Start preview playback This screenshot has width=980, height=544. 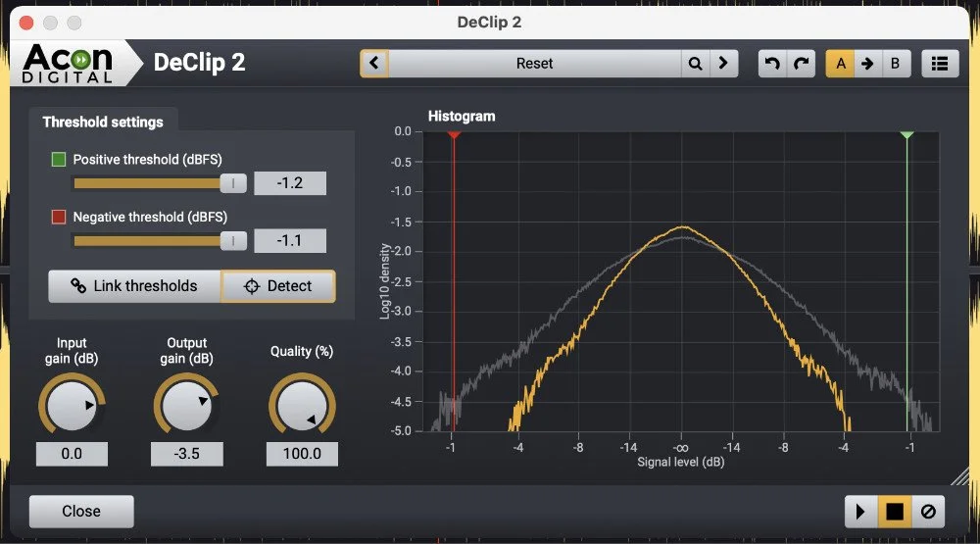click(x=861, y=512)
